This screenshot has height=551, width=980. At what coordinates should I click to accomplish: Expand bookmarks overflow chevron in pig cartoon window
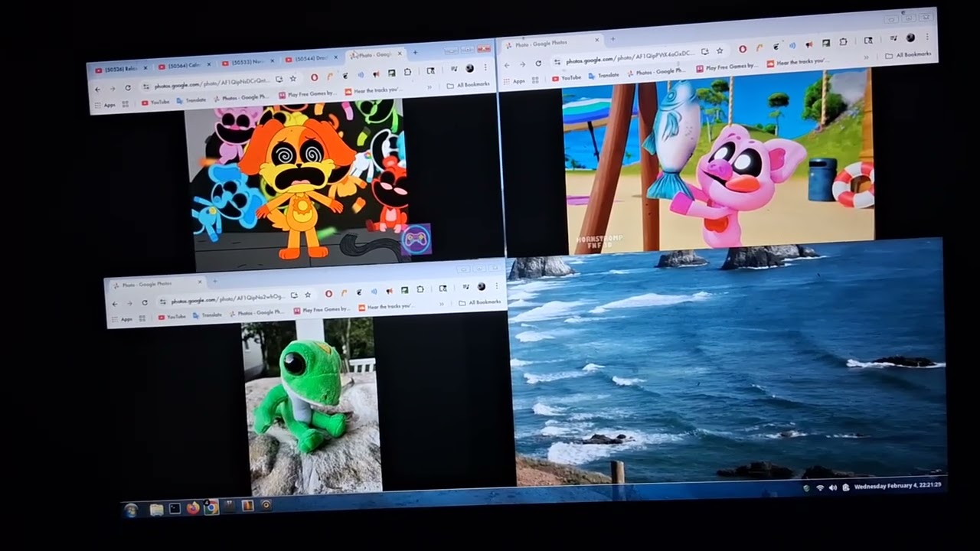(x=866, y=57)
